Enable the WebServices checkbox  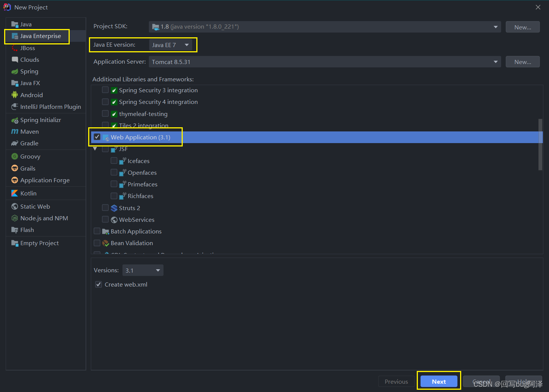pos(105,220)
